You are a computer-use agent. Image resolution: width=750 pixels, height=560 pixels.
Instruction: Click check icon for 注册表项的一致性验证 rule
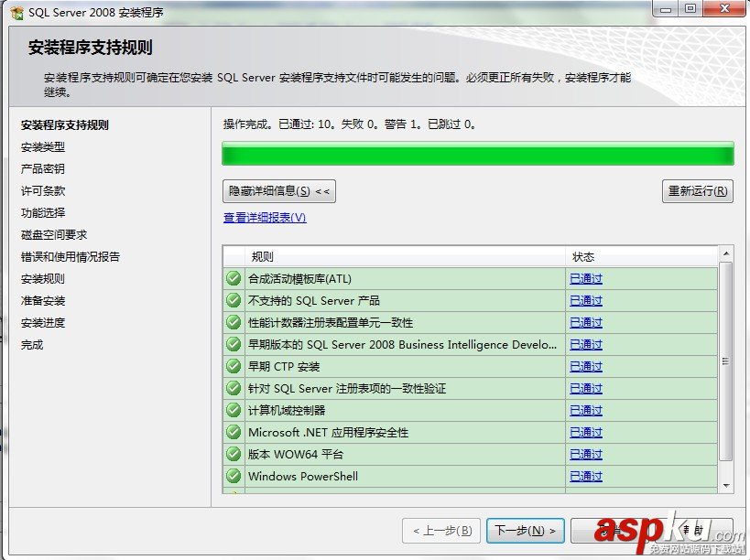[234, 388]
